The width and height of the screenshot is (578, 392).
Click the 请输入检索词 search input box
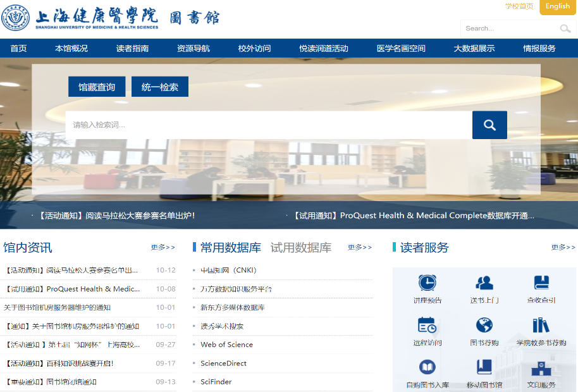[x=269, y=125]
